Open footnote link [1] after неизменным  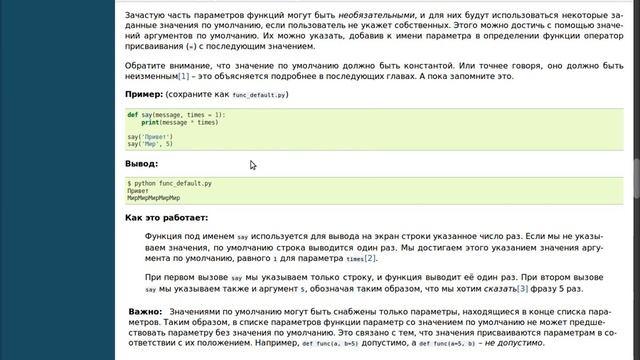coord(184,76)
